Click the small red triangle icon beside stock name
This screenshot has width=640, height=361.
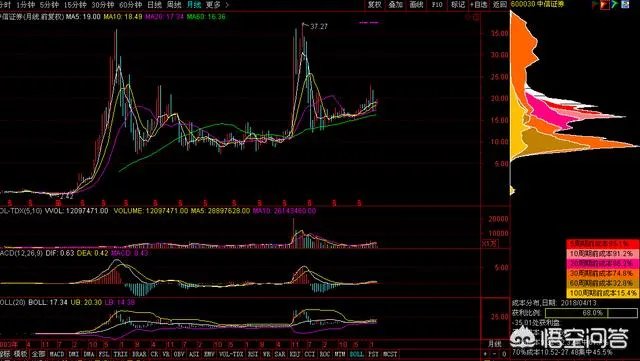click(596, 4)
